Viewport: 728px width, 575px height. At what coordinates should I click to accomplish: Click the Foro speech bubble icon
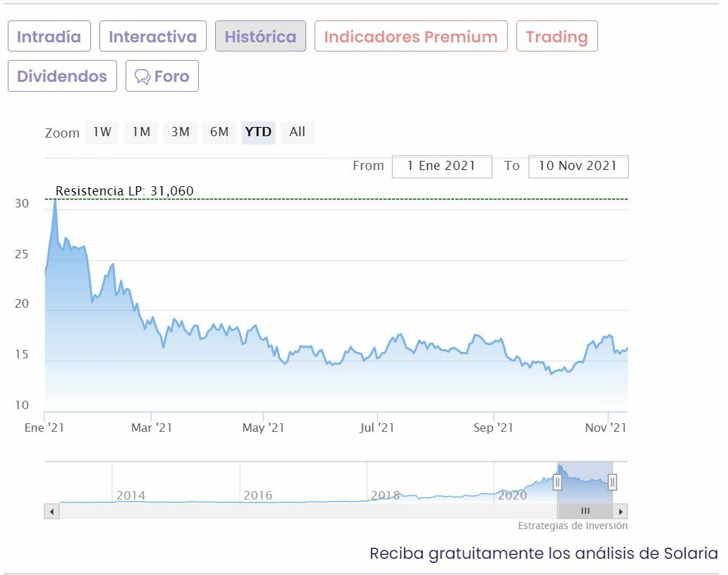click(142, 77)
